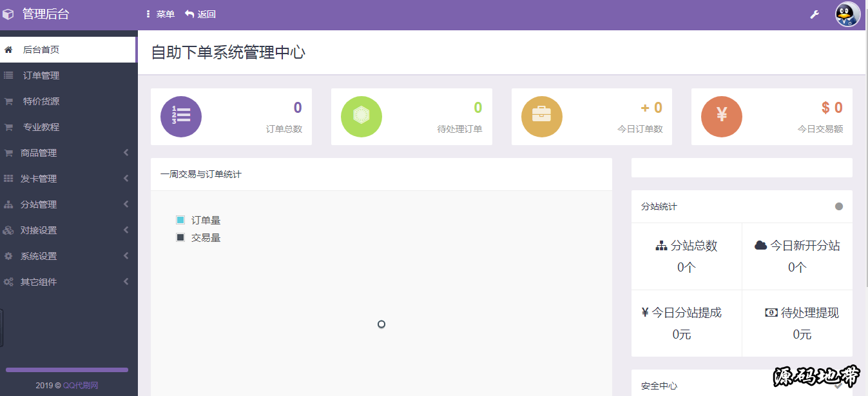Click the yen icon beside 今日分站提成
Image resolution: width=868 pixels, height=396 pixels.
pos(645,313)
